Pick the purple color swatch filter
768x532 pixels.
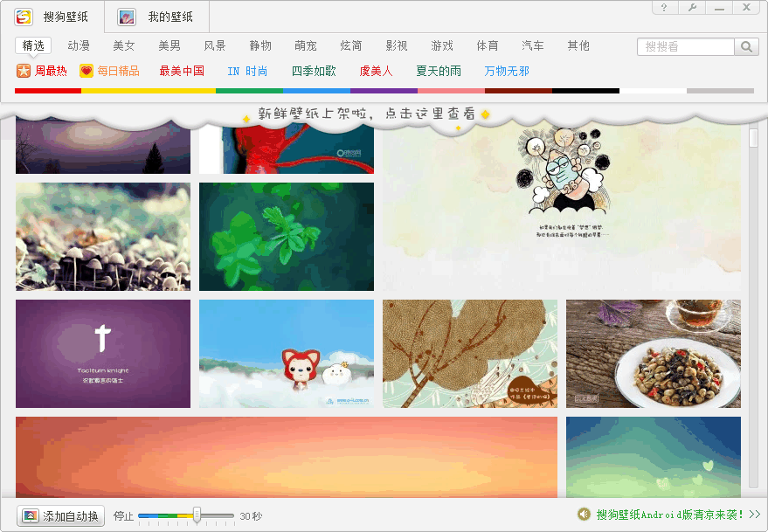384,91
